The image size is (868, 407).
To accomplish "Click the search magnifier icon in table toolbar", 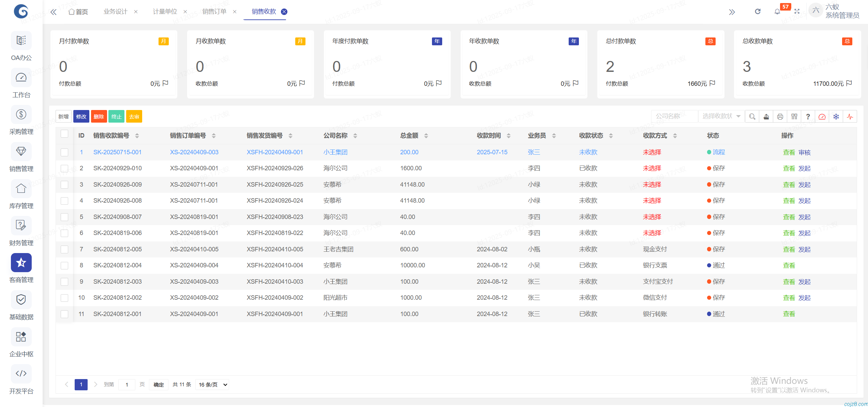I will 752,116.
